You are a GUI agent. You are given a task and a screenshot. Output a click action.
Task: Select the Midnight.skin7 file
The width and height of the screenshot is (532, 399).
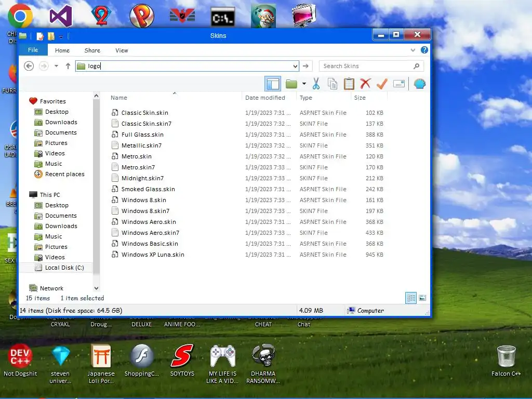(142, 178)
